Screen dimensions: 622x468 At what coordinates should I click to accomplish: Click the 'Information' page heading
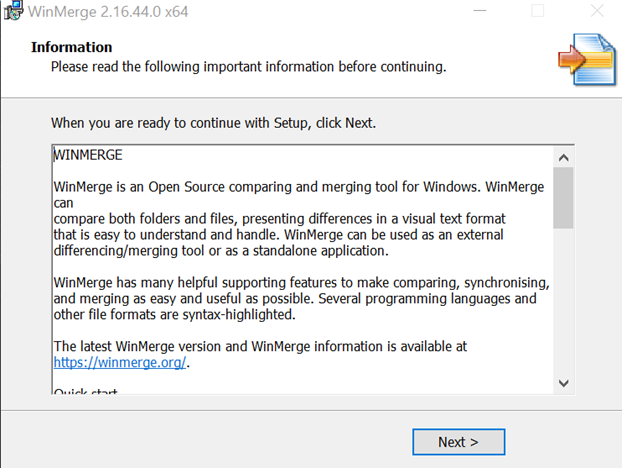(x=71, y=47)
